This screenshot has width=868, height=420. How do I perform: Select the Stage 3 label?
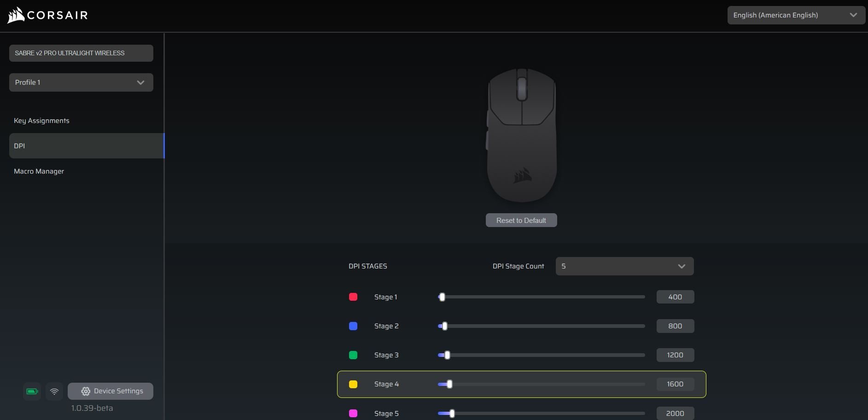[386, 355]
